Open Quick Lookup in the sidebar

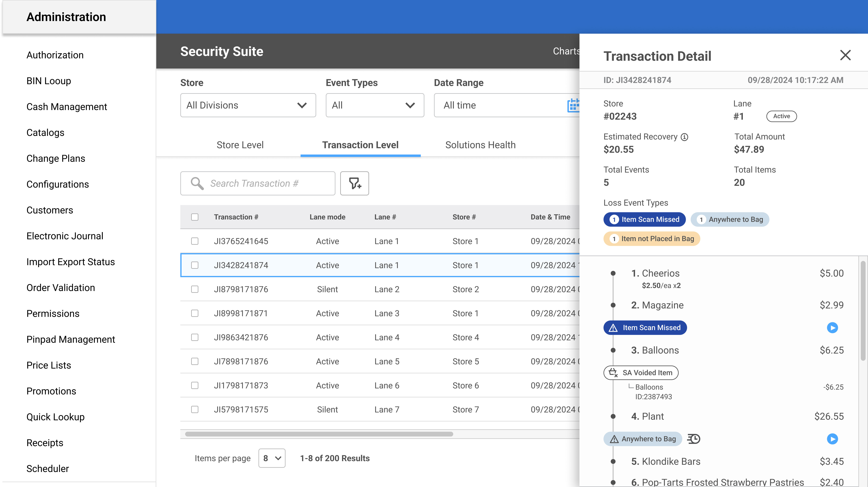55,417
